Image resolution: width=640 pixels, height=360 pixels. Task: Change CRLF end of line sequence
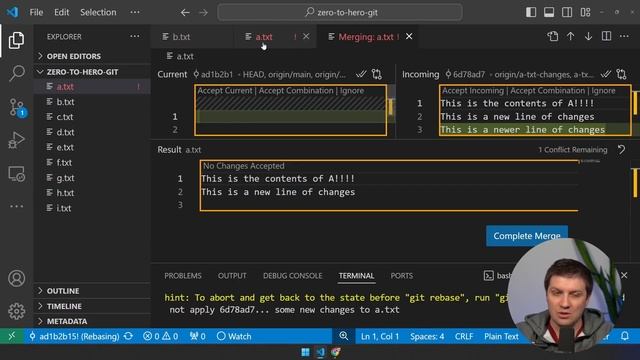464,336
